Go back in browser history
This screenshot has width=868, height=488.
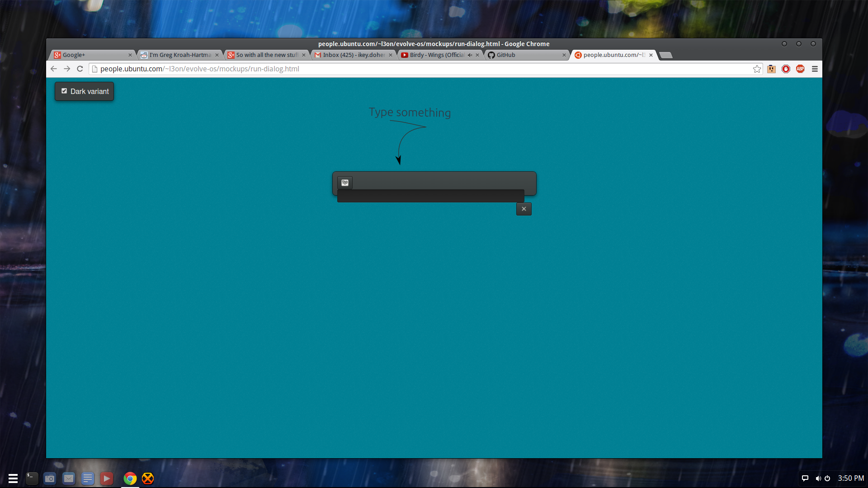[54, 69]
